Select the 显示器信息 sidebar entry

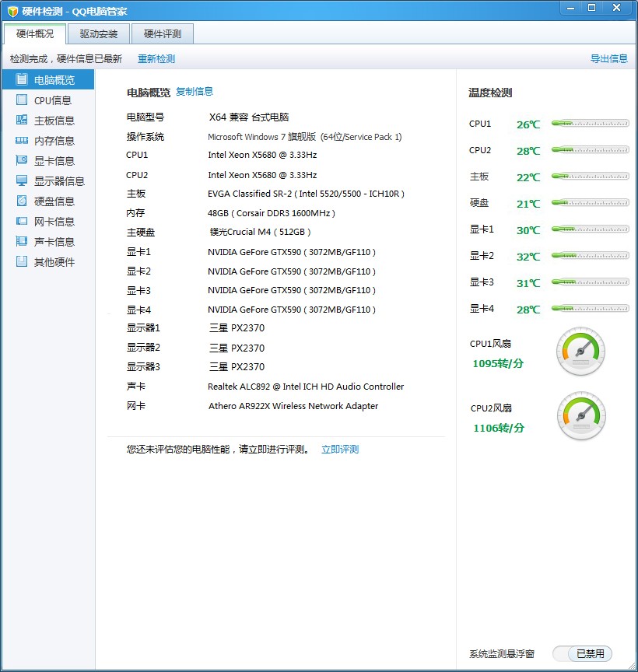[x=48, y=181]
